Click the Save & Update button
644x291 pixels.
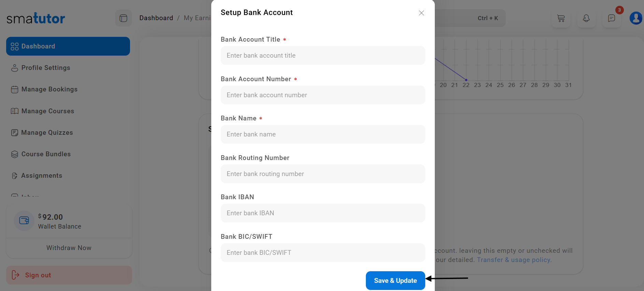tap(395, 280)
